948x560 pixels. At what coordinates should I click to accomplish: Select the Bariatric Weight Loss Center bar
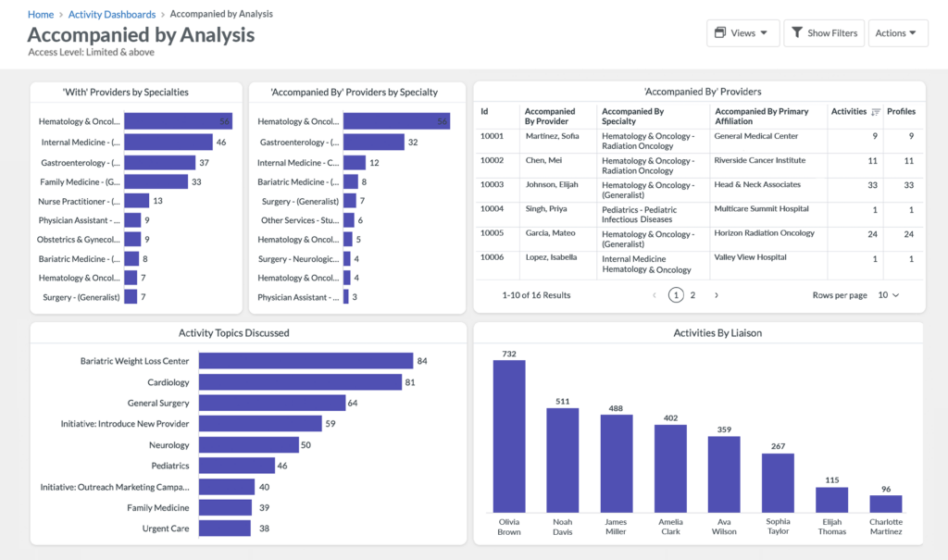[x=306, y=361]
